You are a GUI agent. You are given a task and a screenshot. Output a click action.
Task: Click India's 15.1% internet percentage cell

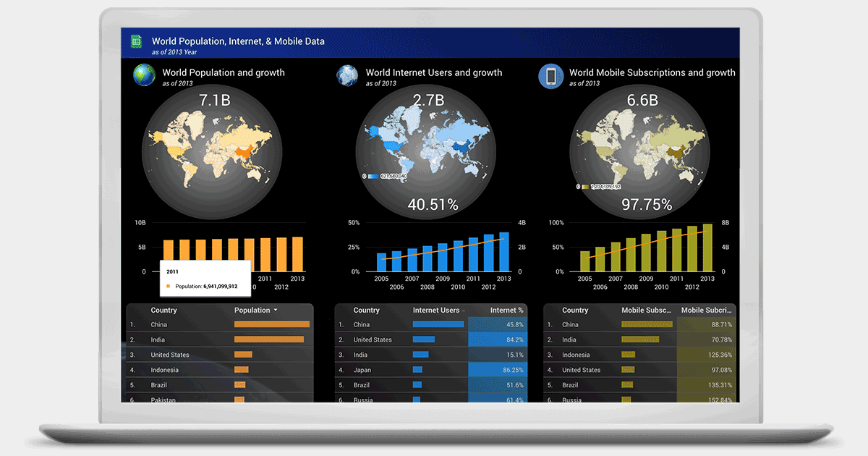pyautogui.click(x=498, y=355)
